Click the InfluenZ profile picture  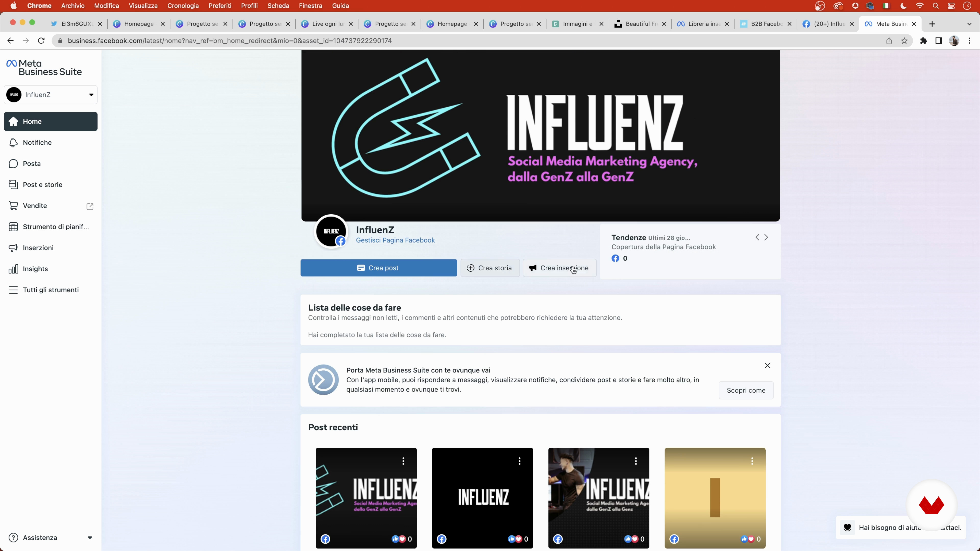coord(331,232)
